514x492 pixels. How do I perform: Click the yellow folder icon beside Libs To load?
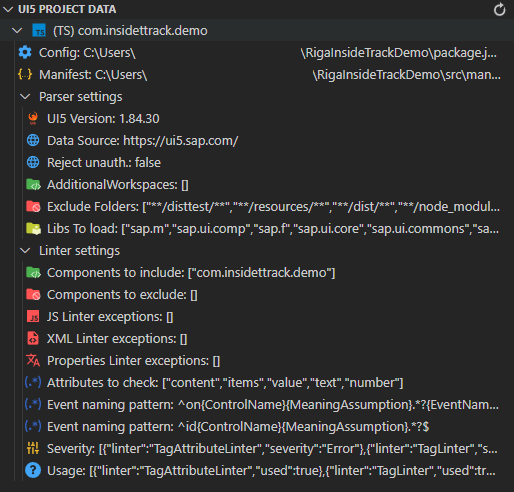pos(33,229)
